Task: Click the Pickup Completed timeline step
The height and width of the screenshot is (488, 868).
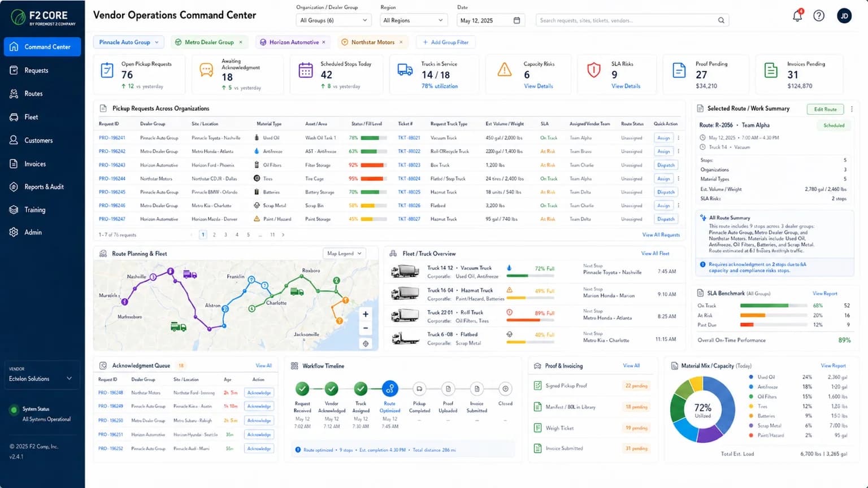Action: pos(419,389)
